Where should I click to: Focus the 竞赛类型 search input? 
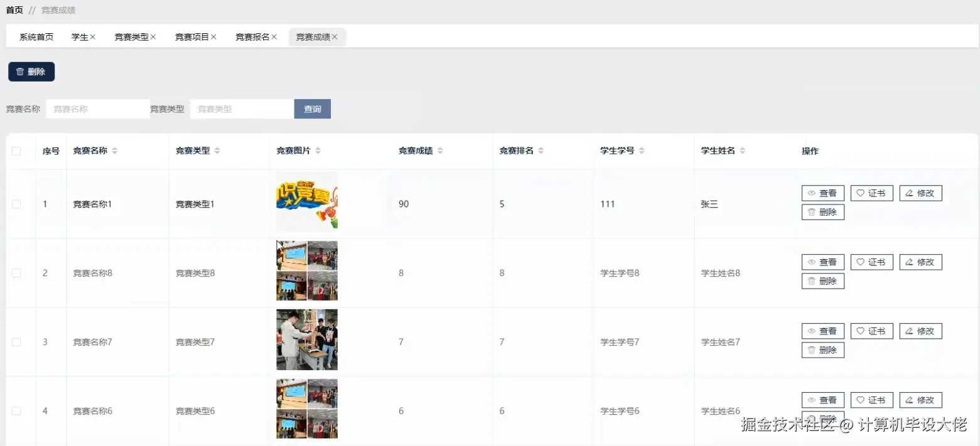[x=242, y=109]
